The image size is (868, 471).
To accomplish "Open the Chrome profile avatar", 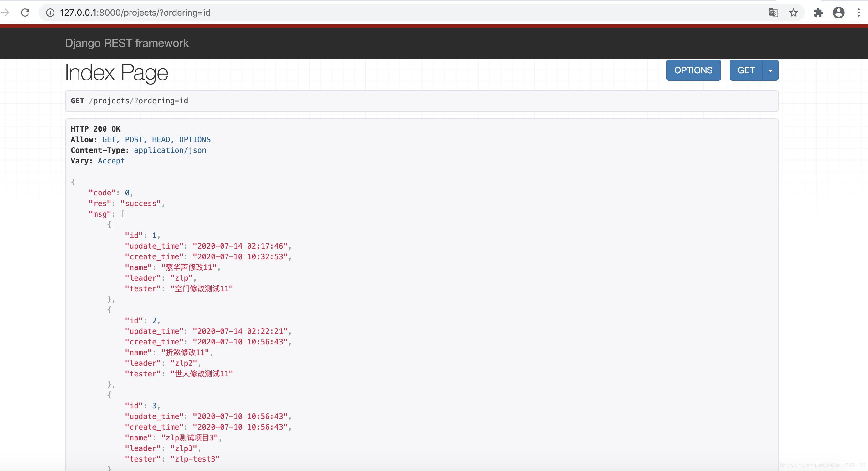I will 838,13.
